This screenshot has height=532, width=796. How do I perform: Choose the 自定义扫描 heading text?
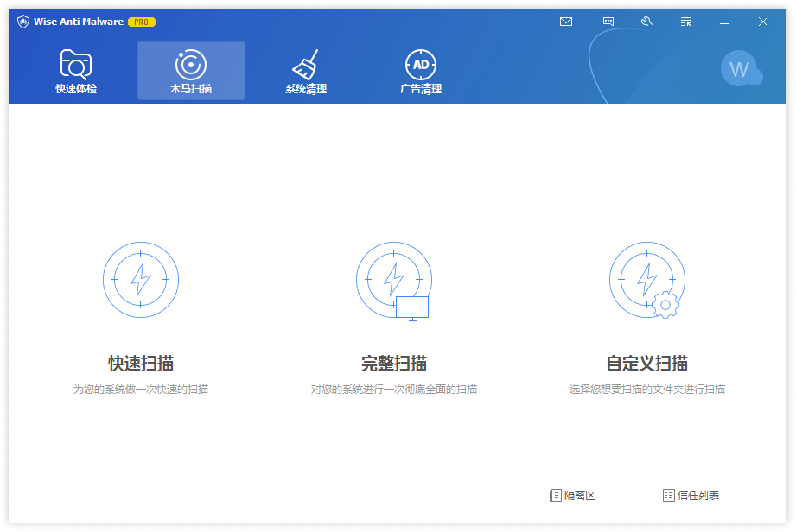point(646,364)
